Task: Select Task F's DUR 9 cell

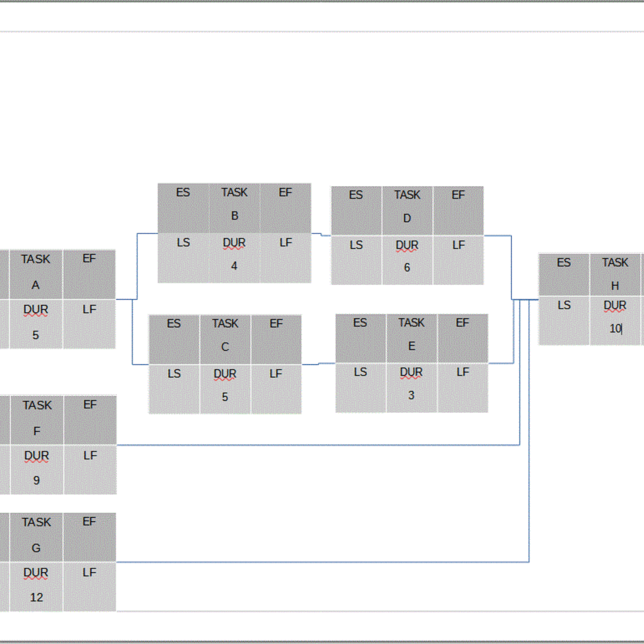Action: (x=36, y=470)
